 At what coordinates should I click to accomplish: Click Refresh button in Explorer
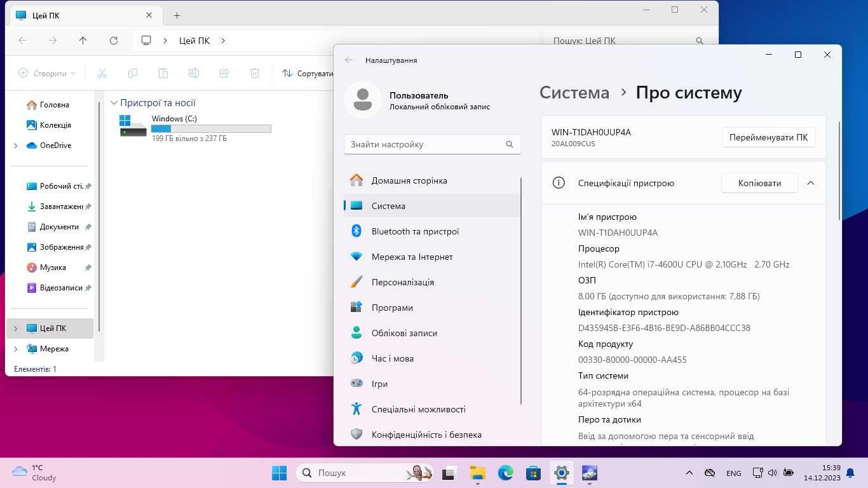tap(114, 41)
